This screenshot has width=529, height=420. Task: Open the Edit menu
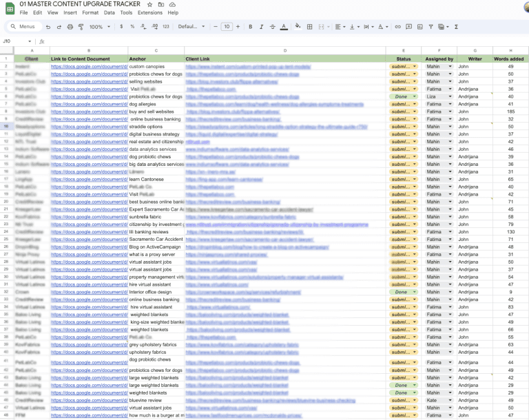pos(37,13)
